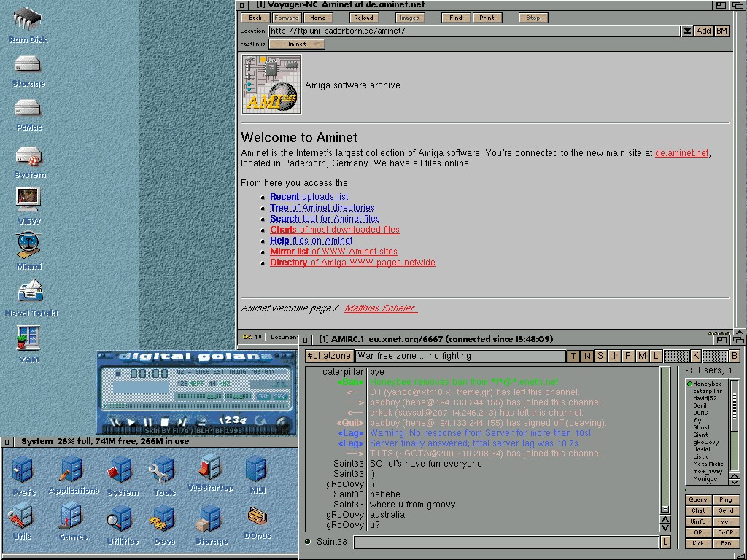This screenshot has height=560, width=747.
Task: Pause the U2 track in the player
Action: tap(148, 421)
